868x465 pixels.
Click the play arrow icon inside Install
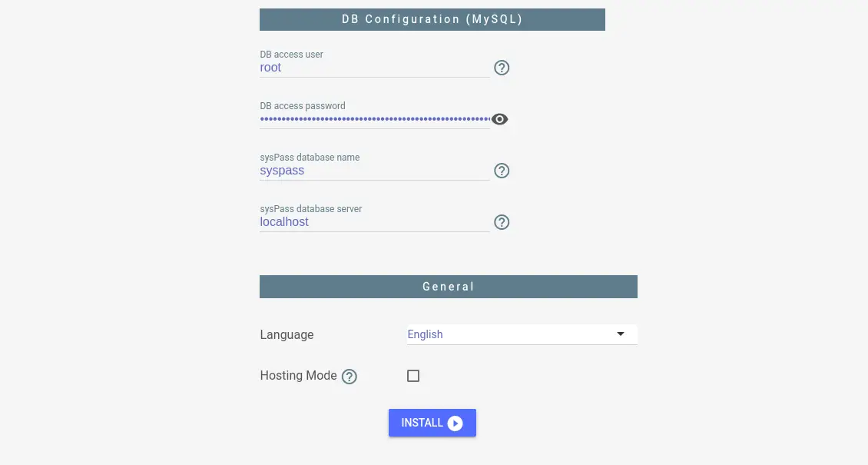click(455, 423)
